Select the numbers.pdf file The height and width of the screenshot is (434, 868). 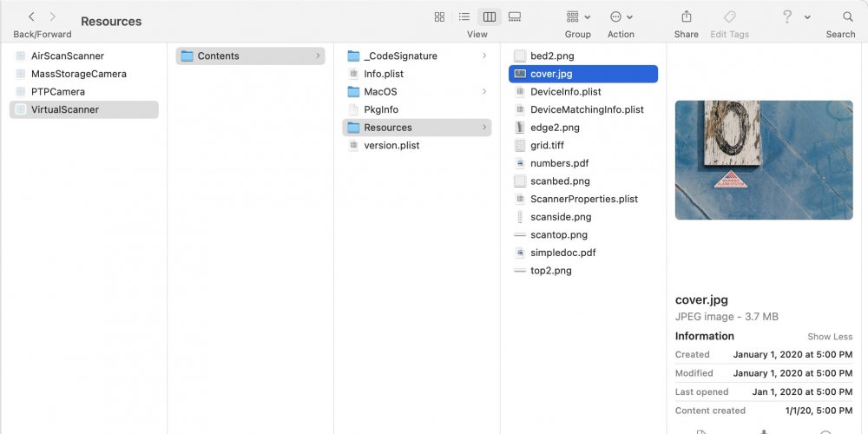pos(559,163)
